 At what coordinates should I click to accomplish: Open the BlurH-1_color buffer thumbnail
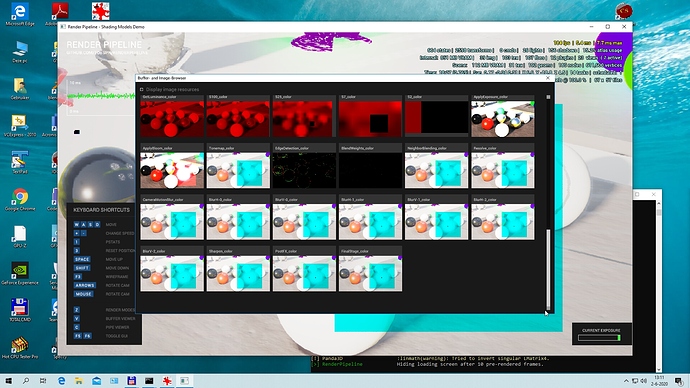(x=370, y=222)
